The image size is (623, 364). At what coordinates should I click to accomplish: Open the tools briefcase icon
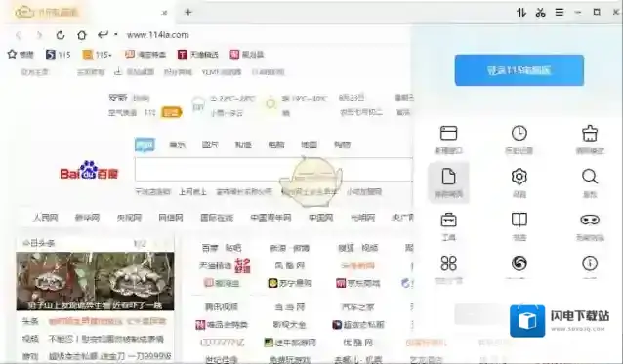pos(448,225)
